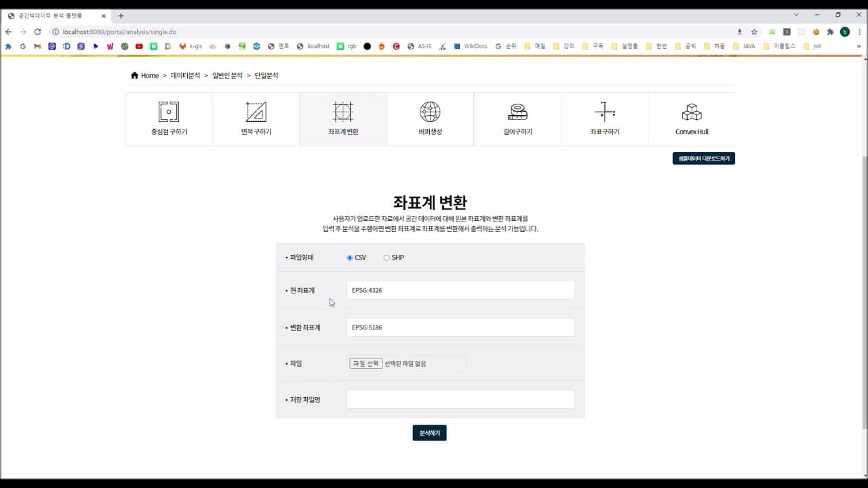This screenshot has height=488, width=868.
Task: Open the 한번 bookmark folder
Action: pyautogui.click(x=657, y=46)
